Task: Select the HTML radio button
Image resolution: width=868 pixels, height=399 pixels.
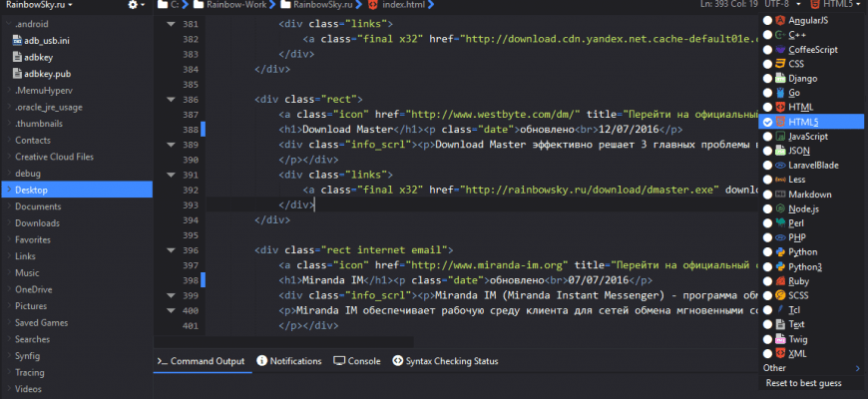Action: coord(767,107)
